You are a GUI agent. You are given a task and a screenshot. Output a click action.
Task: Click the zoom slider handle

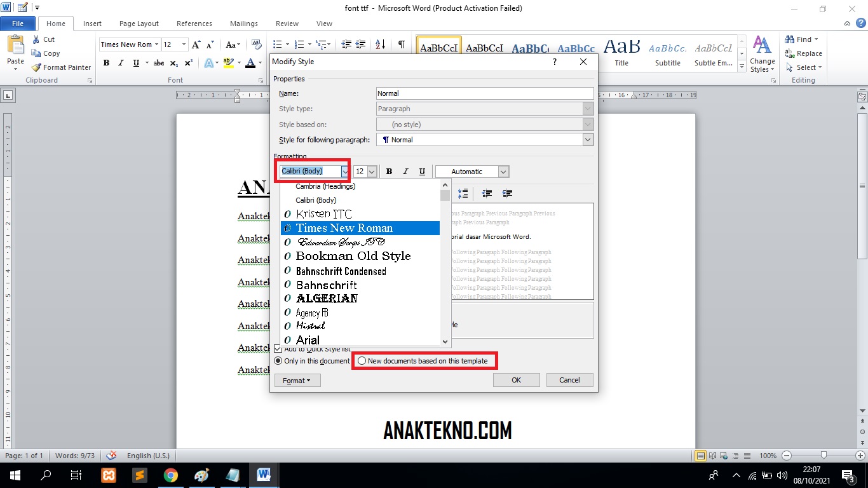[x=824, y=456]
